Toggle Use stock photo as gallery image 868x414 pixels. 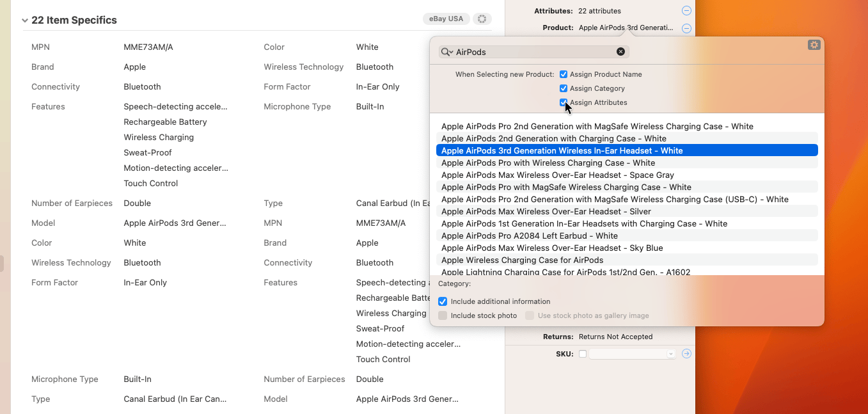530,315
